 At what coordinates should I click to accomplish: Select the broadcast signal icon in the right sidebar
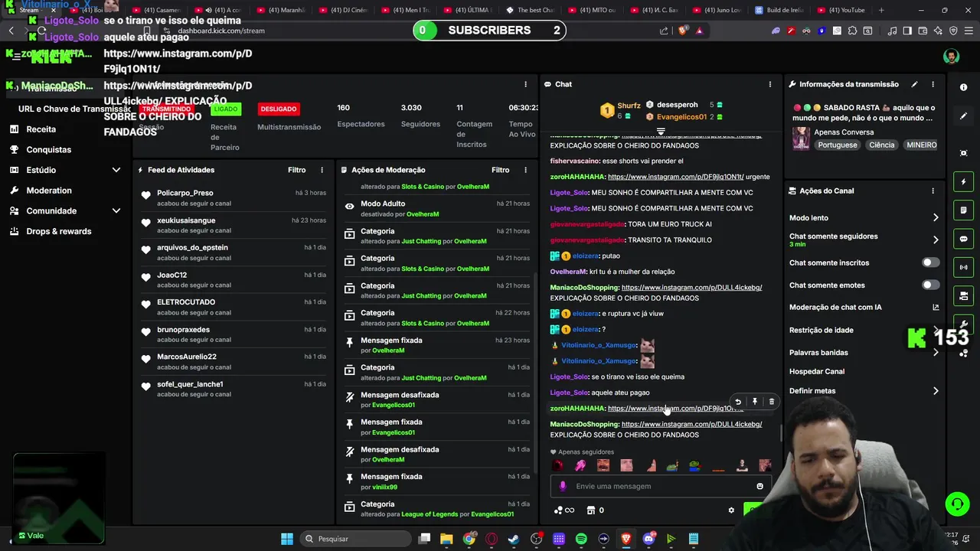[963, 267]
